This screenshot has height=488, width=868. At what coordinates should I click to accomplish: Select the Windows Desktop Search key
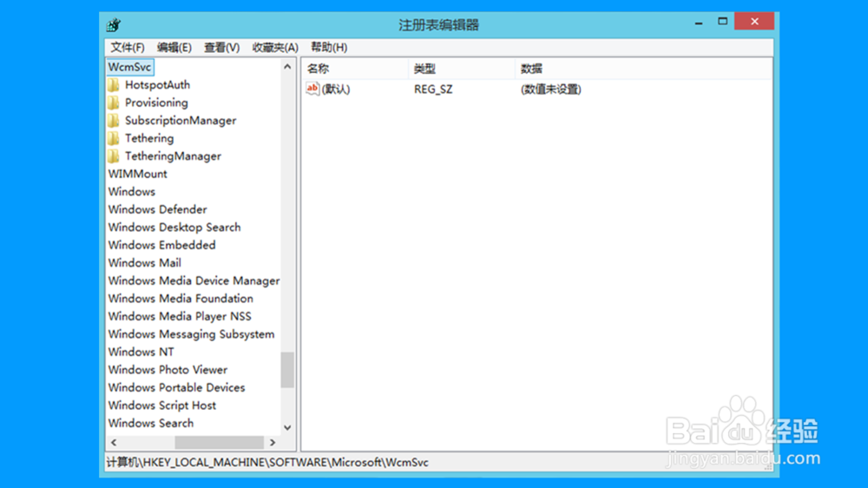(x=174, y=228)
